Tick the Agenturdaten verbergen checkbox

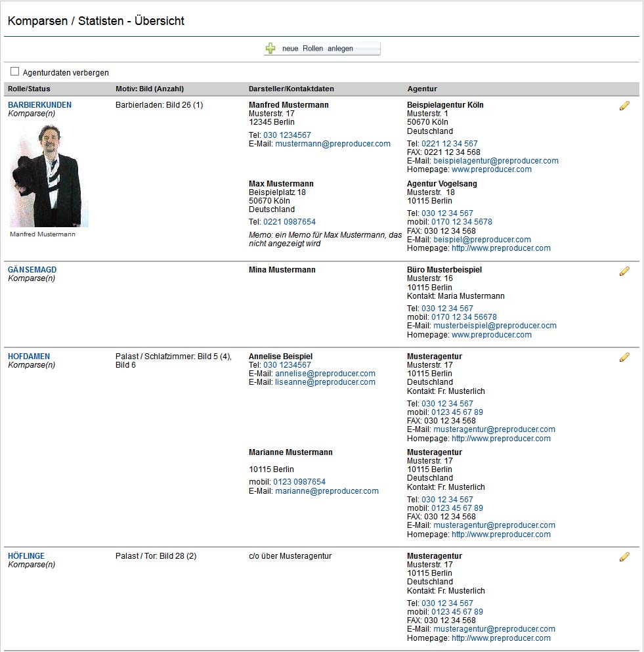15,72
